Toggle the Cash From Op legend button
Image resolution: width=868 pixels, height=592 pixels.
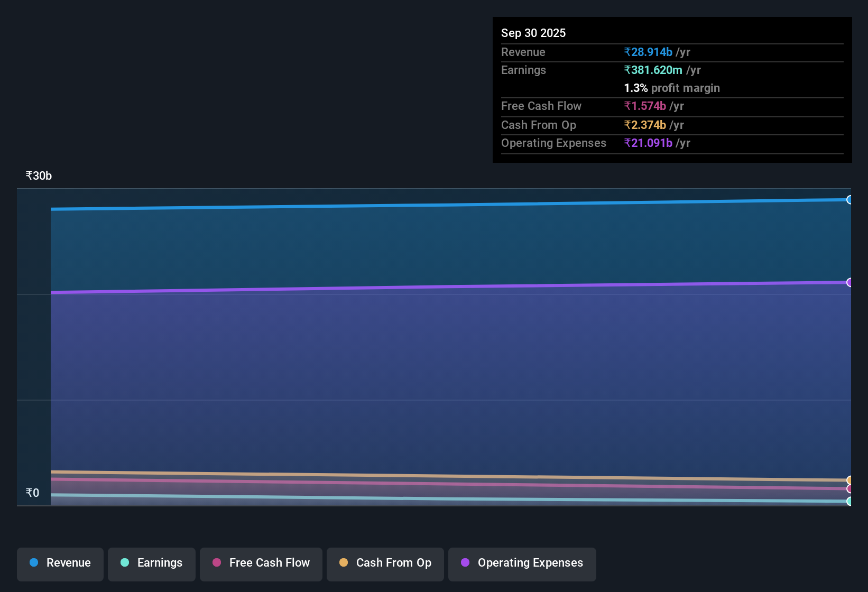(x=385, y=564)
